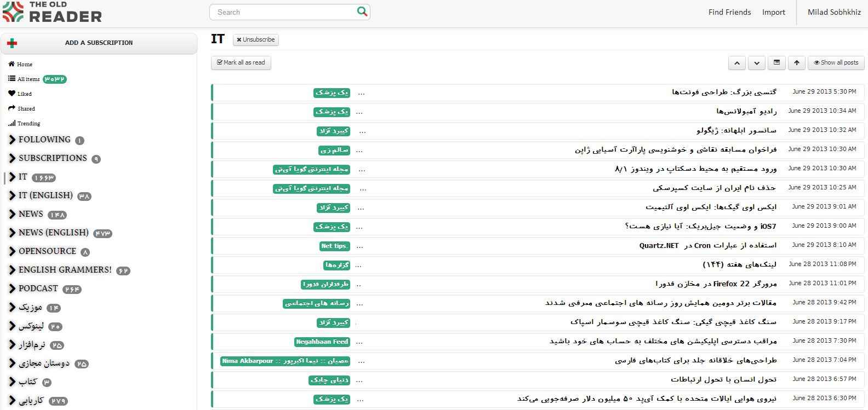This screenshot has width=868, height=410.
Task: Switch post layout with list-view icon
Action: pos(776,63)
